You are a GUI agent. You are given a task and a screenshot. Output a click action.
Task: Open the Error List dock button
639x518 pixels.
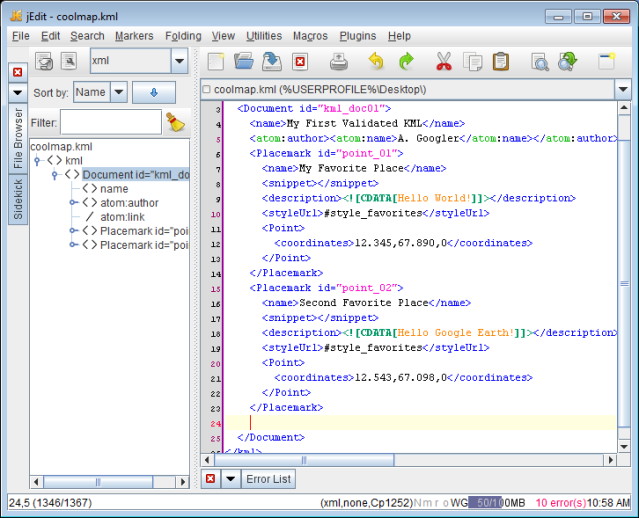[269, 478]
